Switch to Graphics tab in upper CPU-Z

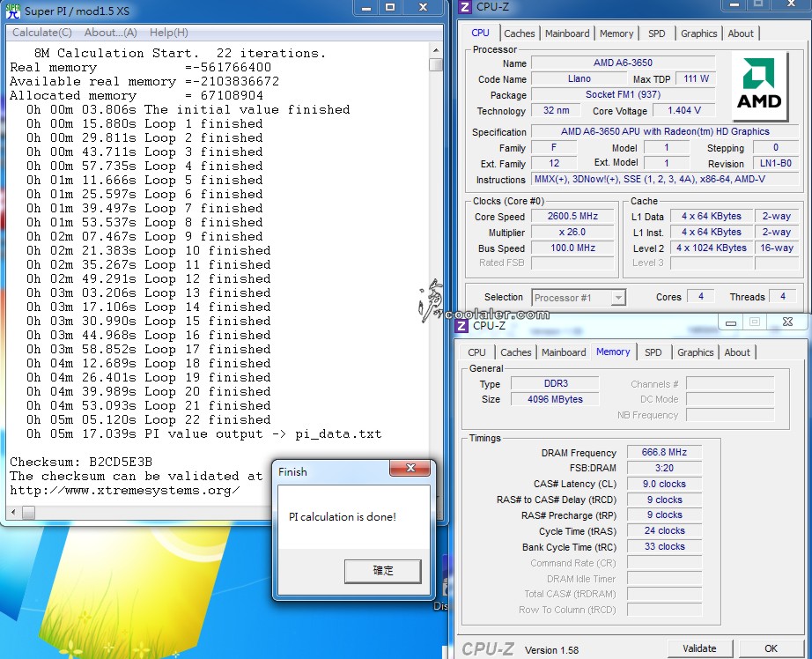tap(698, 33)
